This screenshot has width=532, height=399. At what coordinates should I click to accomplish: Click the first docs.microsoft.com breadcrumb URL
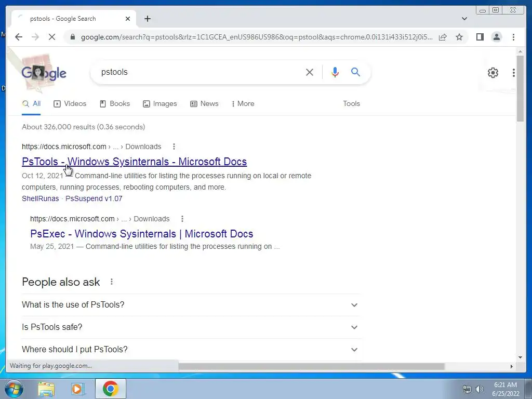click(91, 147)
